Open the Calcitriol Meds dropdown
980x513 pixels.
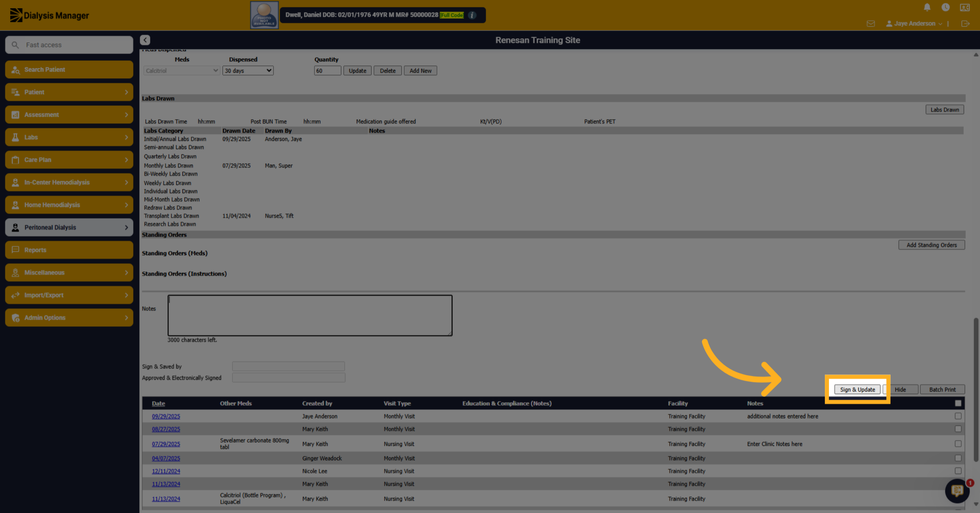182,71
